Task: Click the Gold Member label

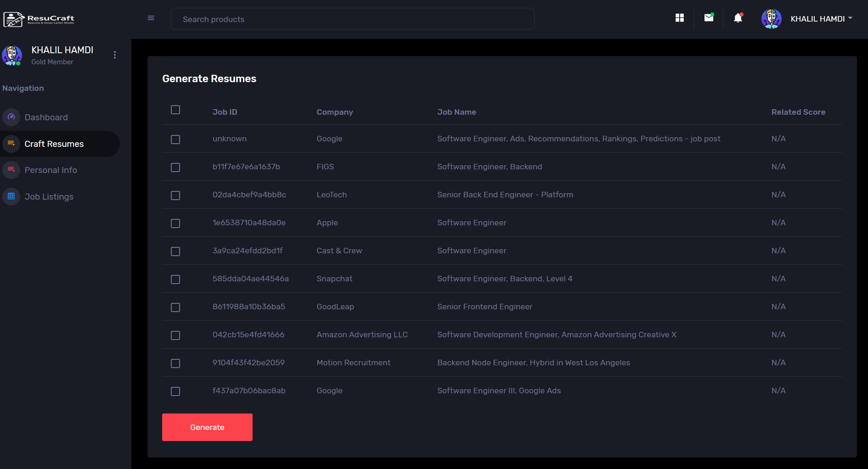Action: coord(52,62)
